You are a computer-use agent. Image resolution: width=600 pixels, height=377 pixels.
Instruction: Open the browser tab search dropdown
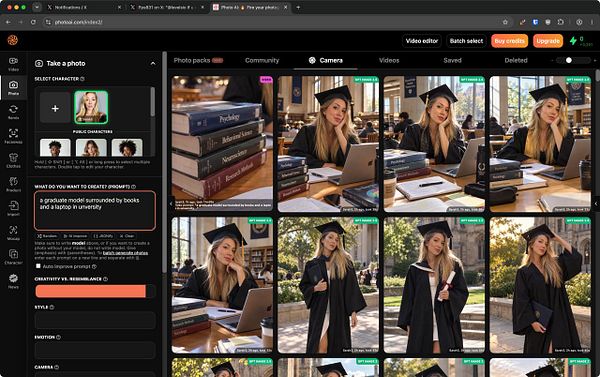pyautogui.click(x=37, y=7)
